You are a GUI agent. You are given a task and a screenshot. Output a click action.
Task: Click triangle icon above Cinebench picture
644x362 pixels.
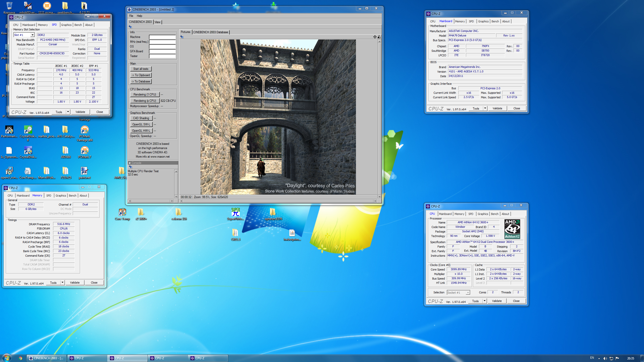click(x=379, y=37)
